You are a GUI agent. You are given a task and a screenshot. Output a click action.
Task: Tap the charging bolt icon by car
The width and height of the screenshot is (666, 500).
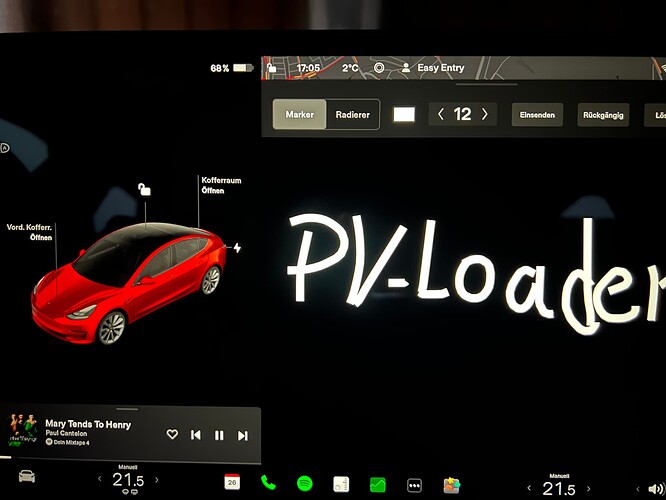[x=237, y=247]
